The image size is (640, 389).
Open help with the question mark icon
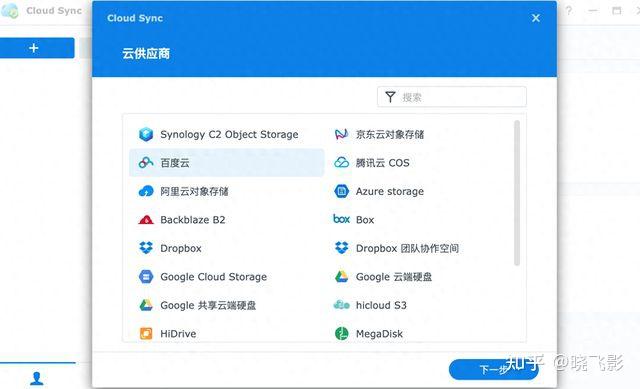tap(569, 11)
